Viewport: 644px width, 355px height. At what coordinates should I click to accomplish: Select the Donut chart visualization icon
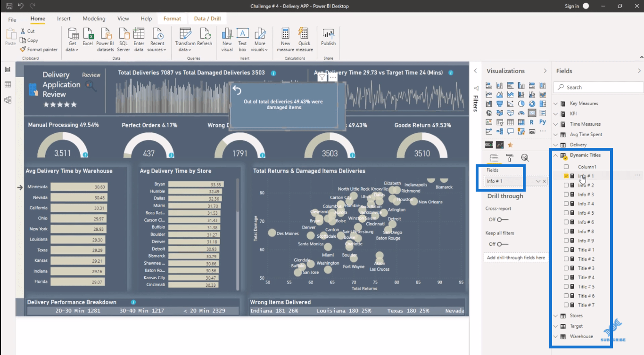tap(532, 104)
